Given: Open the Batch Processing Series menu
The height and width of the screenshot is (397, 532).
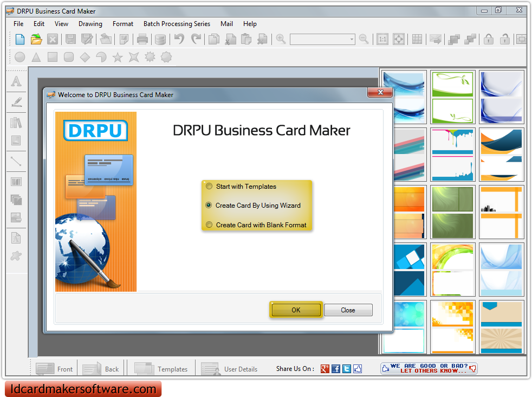Looking at the screenshot, I should [177, 23].
